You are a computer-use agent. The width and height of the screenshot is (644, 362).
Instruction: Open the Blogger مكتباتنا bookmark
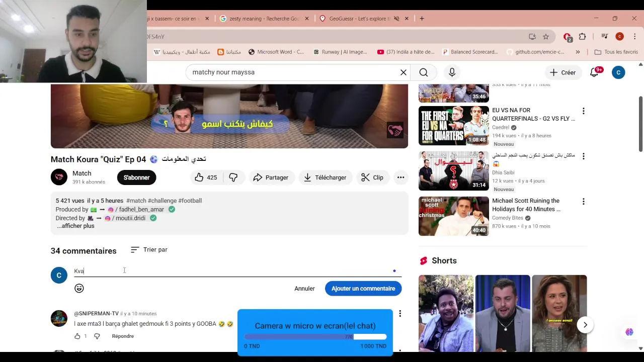click(x=229, y=52)
